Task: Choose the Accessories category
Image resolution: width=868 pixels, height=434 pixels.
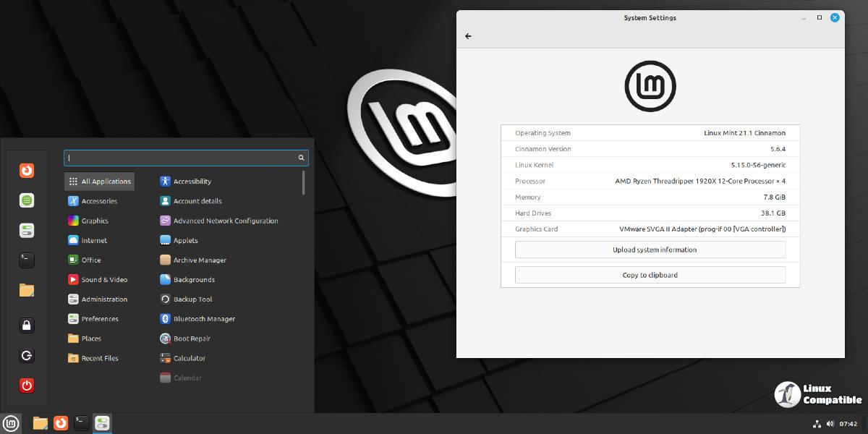Action: [93, 201]
